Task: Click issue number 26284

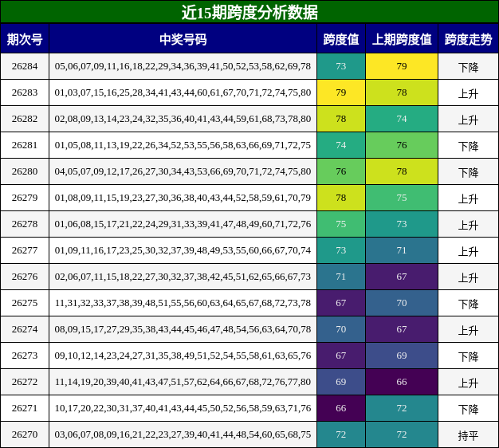Action: tap(25, 66)
